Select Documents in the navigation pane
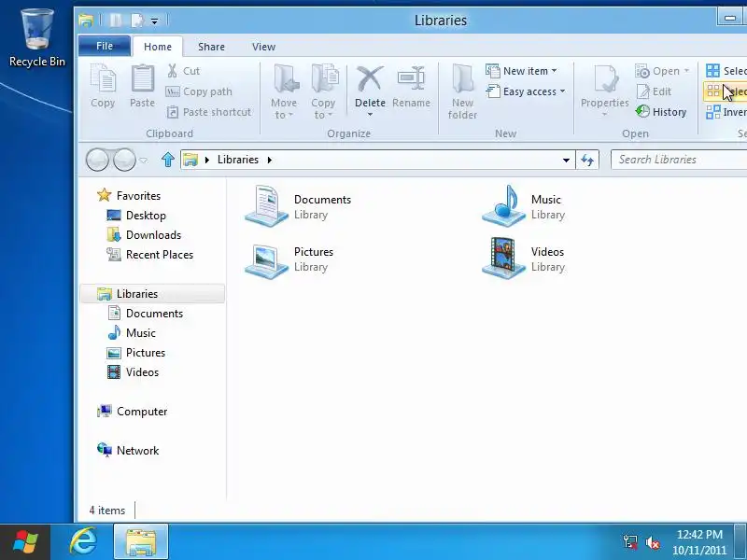Viewport: 747px width, 560px height. [146, 314]
